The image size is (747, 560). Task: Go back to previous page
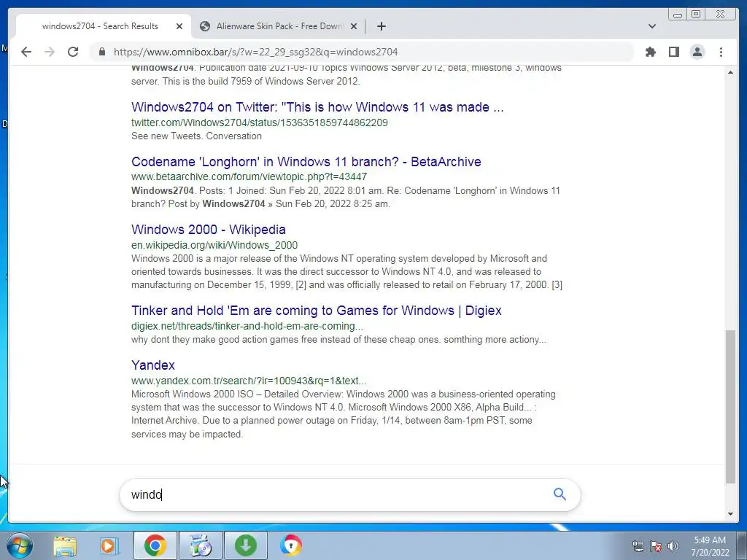pyautogui.click(x=26, y=52)
